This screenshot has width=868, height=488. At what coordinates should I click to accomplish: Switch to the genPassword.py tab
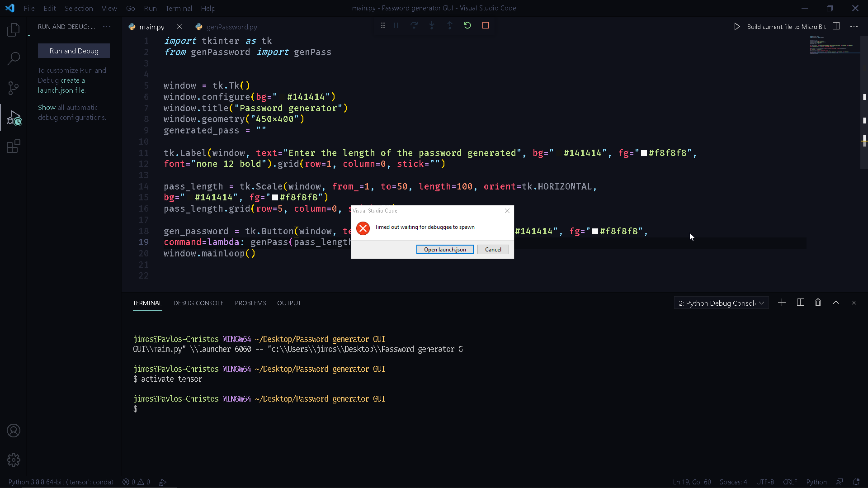click(231, 27)
